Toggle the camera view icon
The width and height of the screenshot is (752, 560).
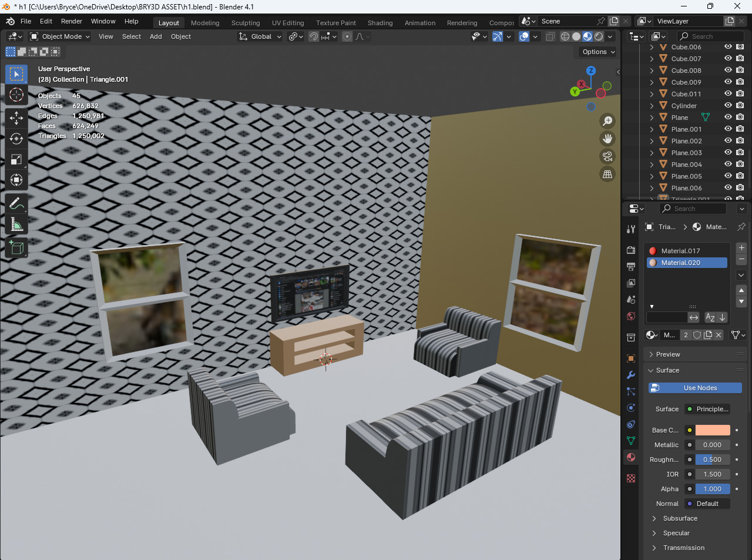(x=607, y=156)
